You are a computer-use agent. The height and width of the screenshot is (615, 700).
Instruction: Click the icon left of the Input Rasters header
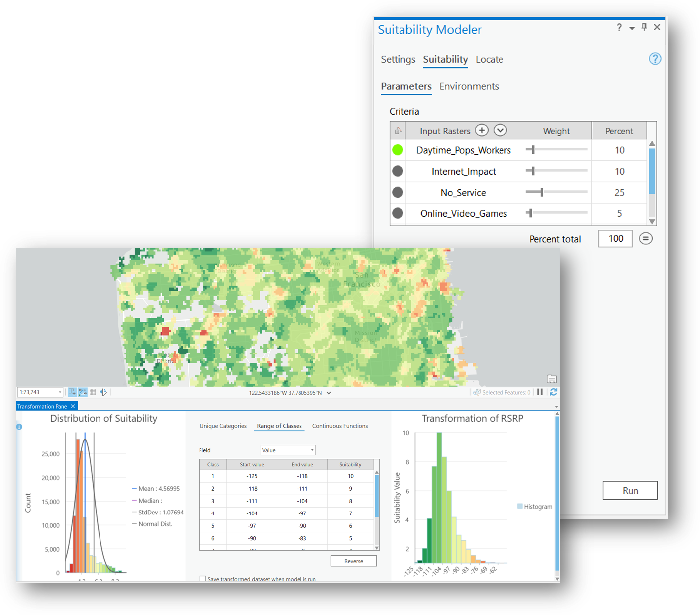[x=398, y=131]
